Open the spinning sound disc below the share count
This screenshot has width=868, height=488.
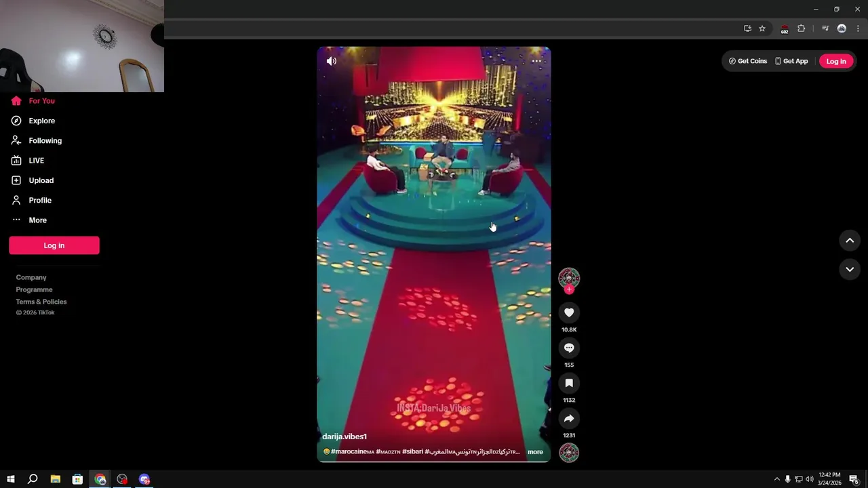(x=569, y=453)
